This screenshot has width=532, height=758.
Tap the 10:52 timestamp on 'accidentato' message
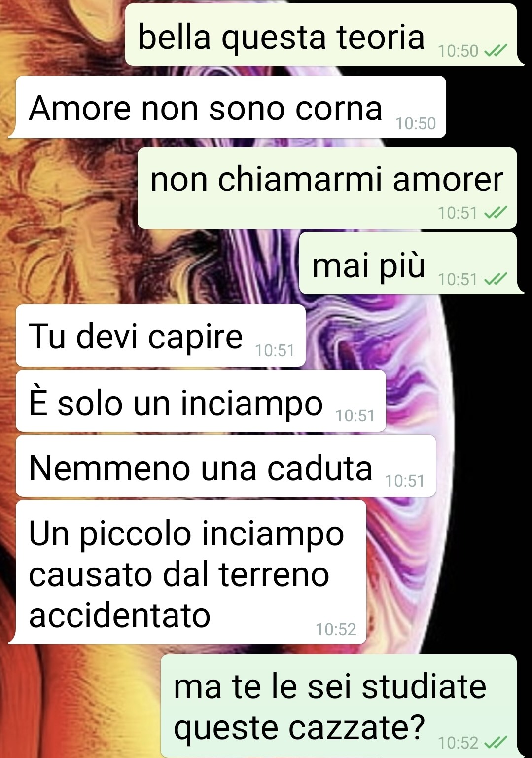point(336,629)
